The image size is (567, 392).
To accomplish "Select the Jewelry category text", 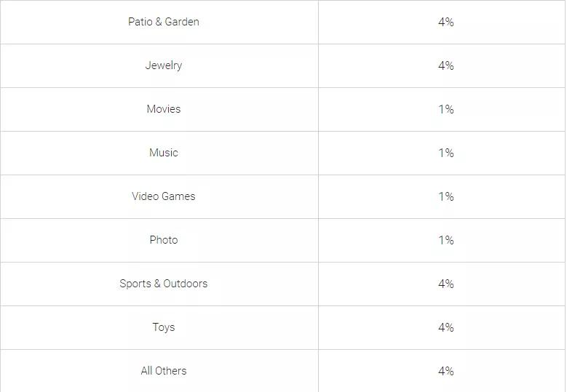I will coord(163,65).
